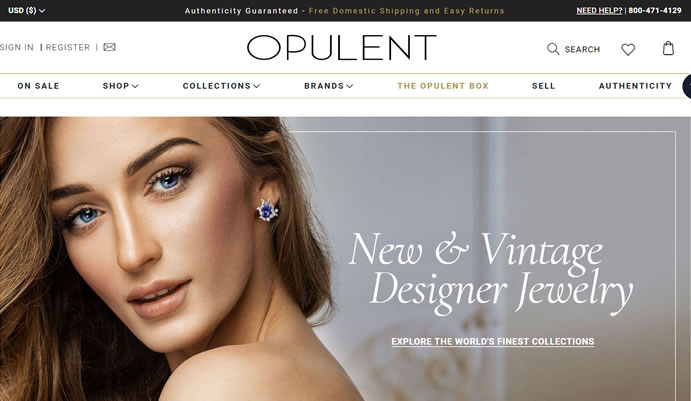691x401 pixels.
Task: Open THE OPULENT BOX page
Action: pos(443,86)
